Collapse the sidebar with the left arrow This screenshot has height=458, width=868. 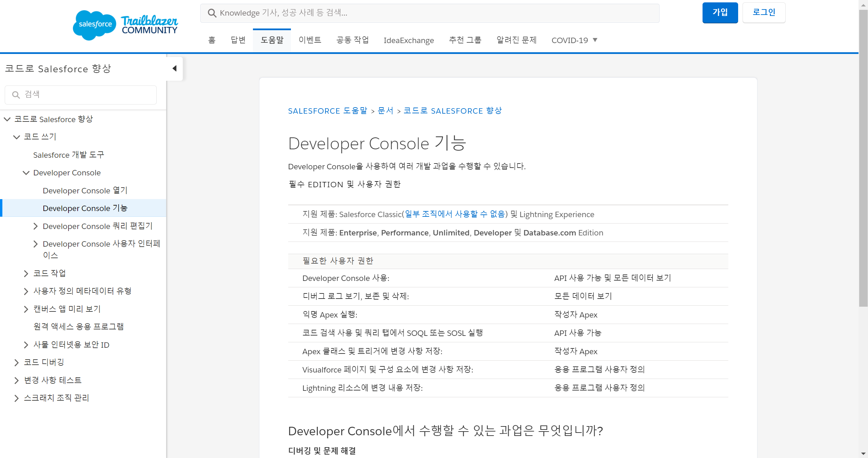click(x=174, y=69)
